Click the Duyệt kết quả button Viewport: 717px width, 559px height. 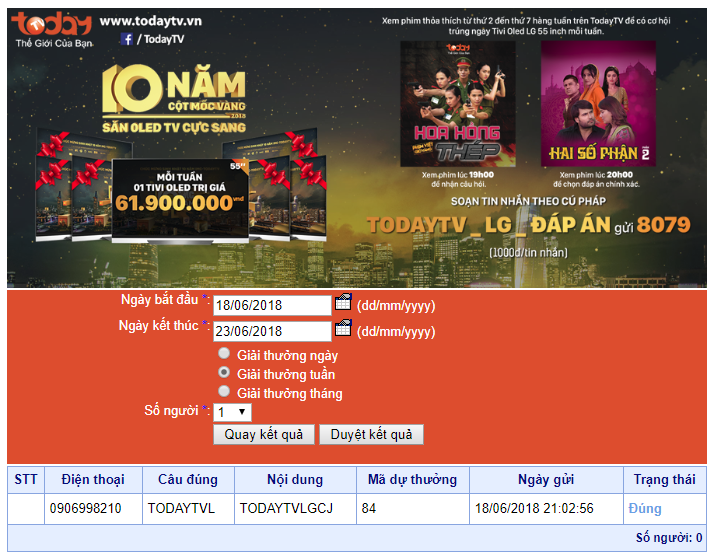pos(371,434)
